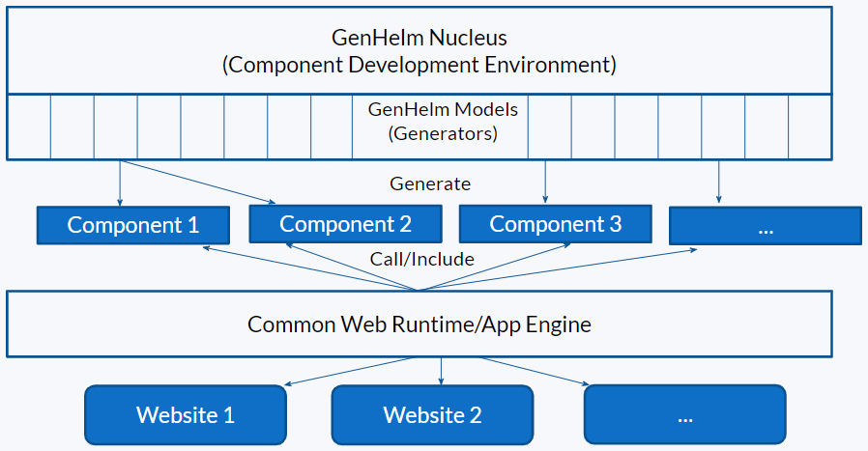Click the arrow pointing down to Component 3
The image size is (868, 451).
point(545,183)
